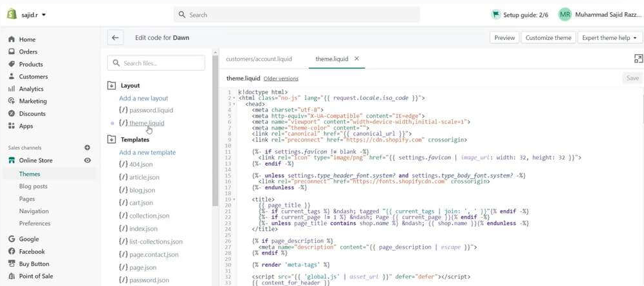Collapse the Layout folder

[111, 86]
